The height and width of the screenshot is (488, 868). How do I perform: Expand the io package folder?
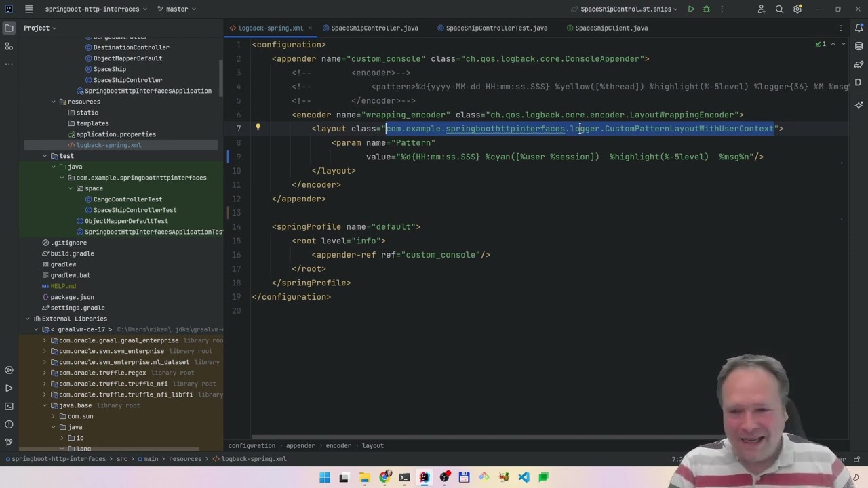(x=62, y=438)
